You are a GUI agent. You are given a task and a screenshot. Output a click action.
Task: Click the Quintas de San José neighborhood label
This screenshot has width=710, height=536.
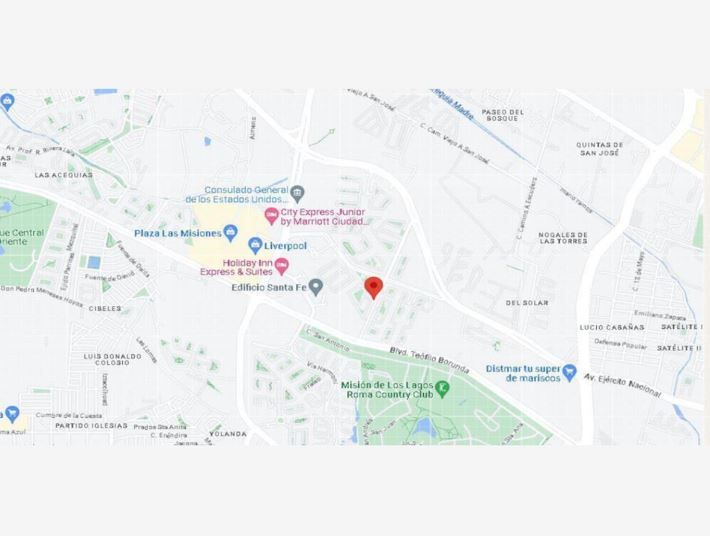(x=600, y=149)
